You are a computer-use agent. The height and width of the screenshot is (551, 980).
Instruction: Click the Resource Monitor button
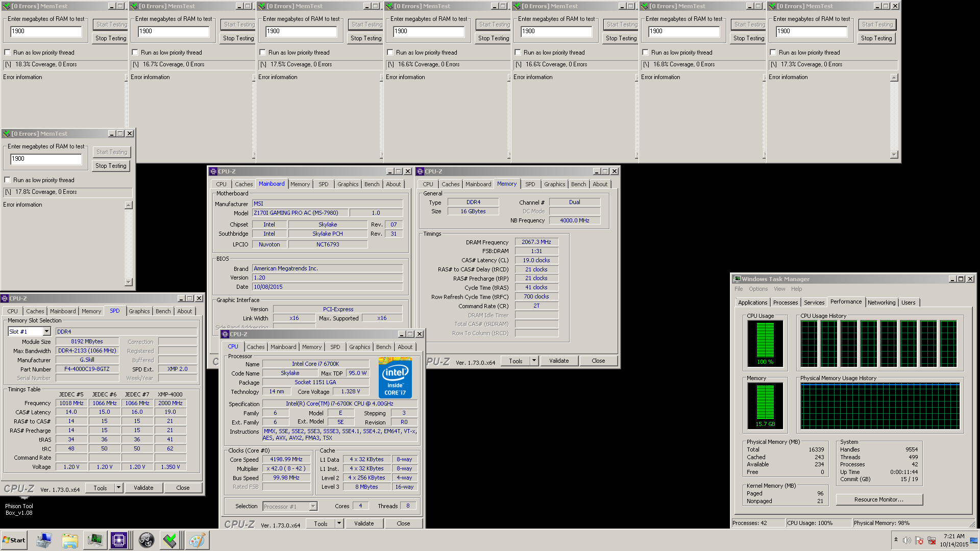point(879,499)
